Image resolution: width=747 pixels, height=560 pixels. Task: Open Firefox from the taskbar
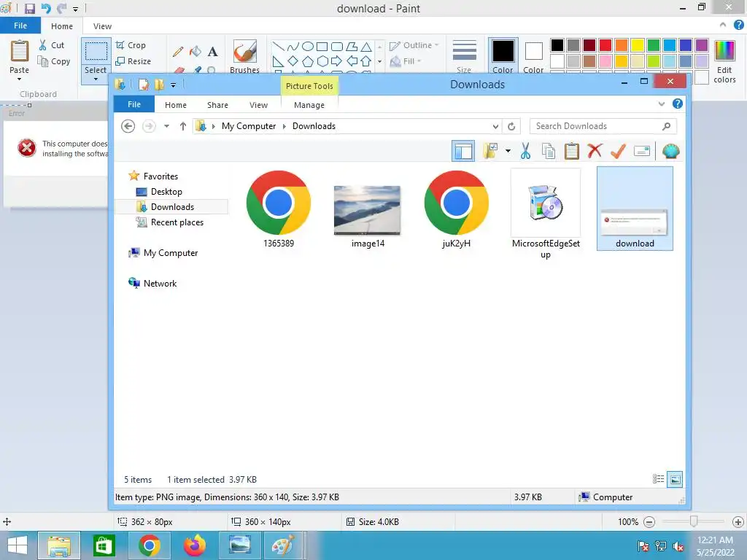click(x=194, y=545)
